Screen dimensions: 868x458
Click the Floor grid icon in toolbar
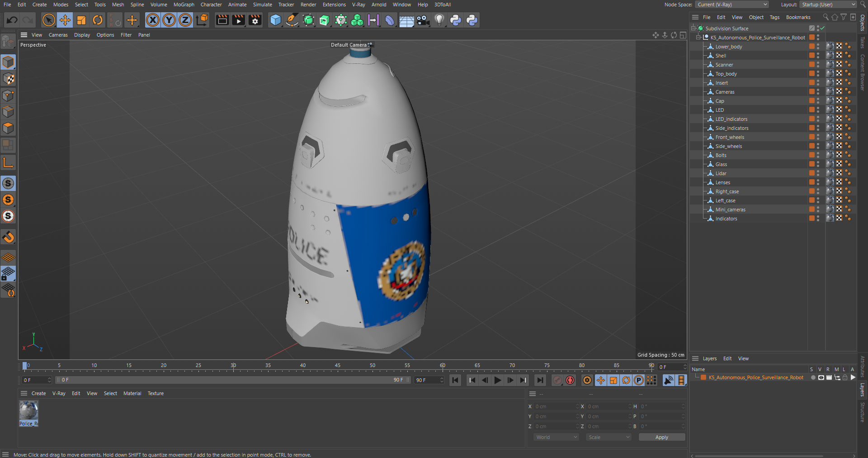[406, 21]
